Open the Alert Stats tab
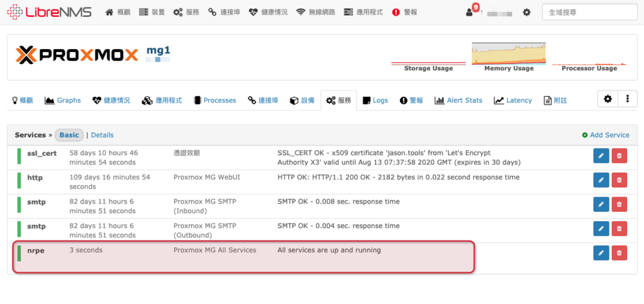 [458, 100]
